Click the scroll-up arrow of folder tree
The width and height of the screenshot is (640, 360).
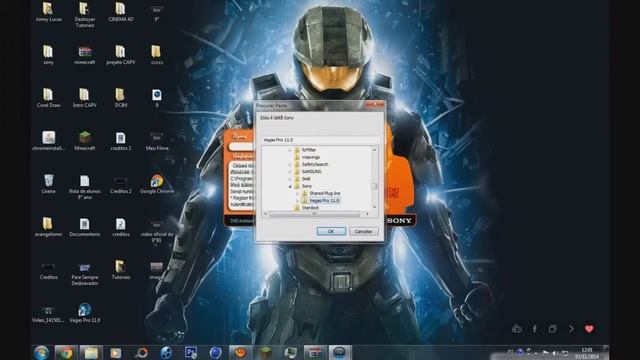tap(374, 150)
